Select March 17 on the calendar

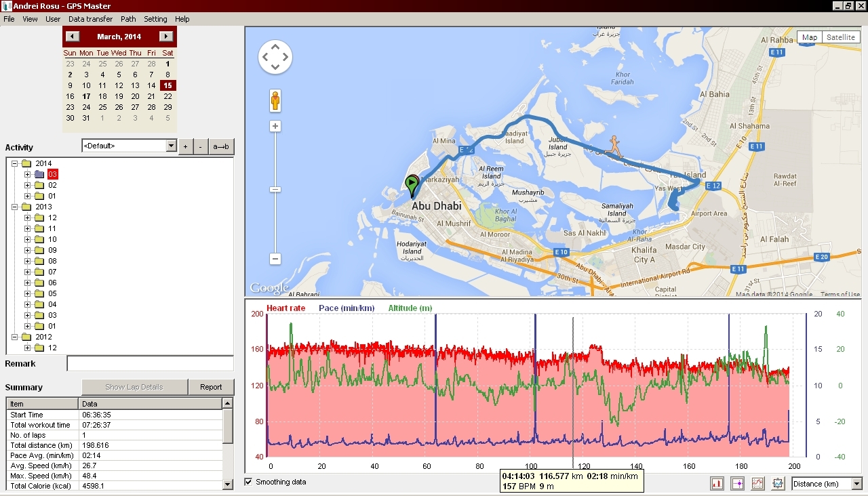coord(86,96)
